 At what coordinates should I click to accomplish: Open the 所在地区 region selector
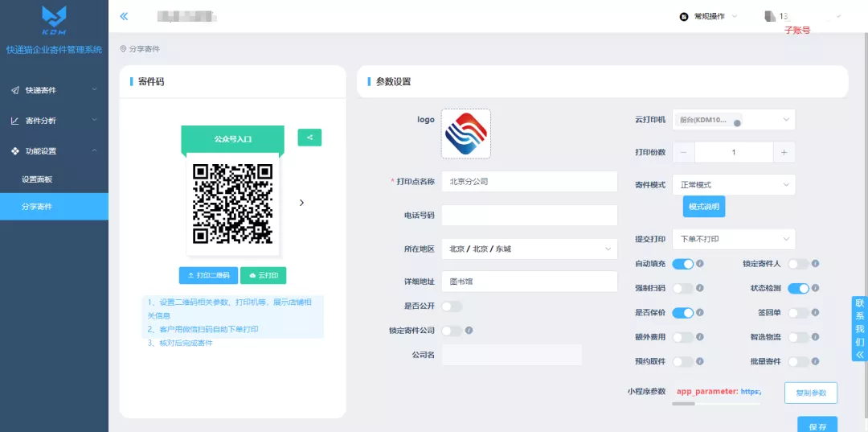click(529, 249)
